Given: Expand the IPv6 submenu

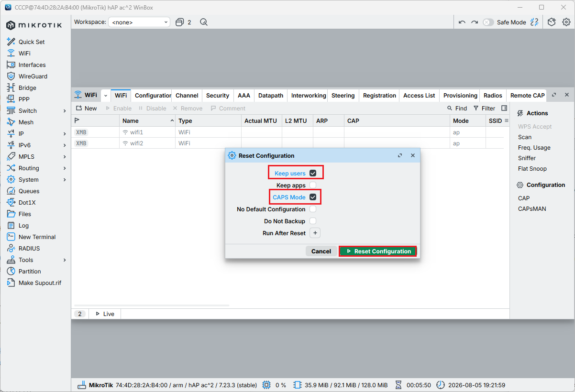Looking at the screenshot, I should [x=65, y=145].
